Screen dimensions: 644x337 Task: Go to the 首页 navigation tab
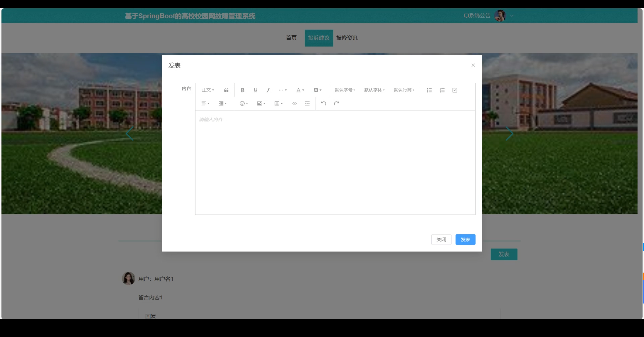[x=291, y=38]
